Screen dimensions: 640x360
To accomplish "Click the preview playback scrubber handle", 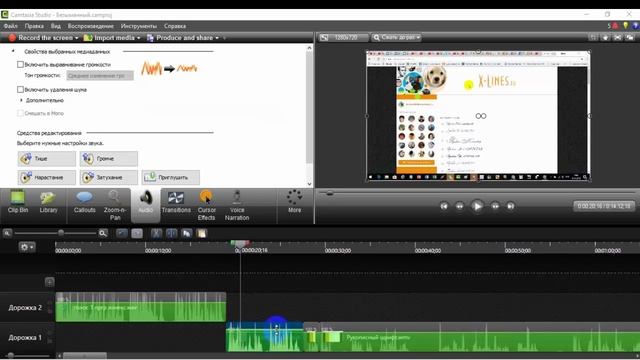I will pyautogui.click(x=329, y=193).
